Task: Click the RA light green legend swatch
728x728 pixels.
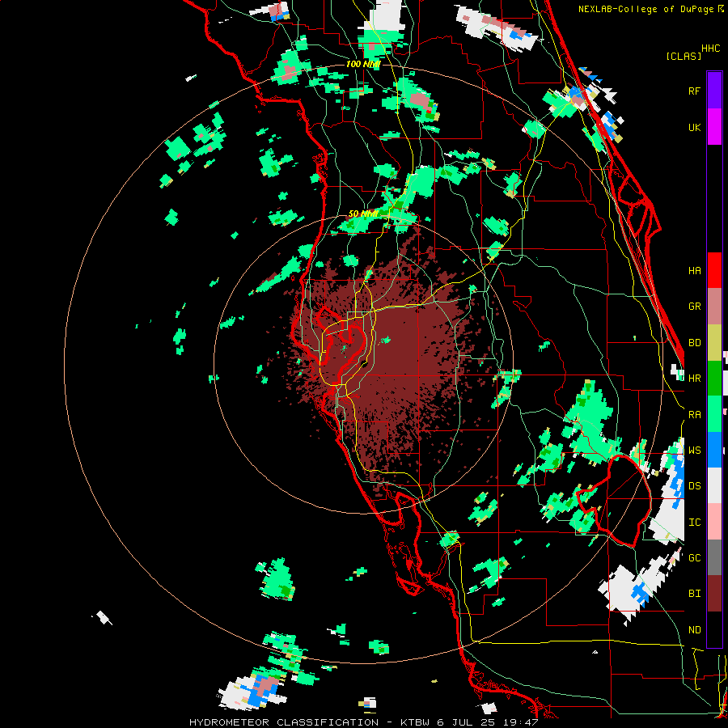Action: [x=714, y=414]
